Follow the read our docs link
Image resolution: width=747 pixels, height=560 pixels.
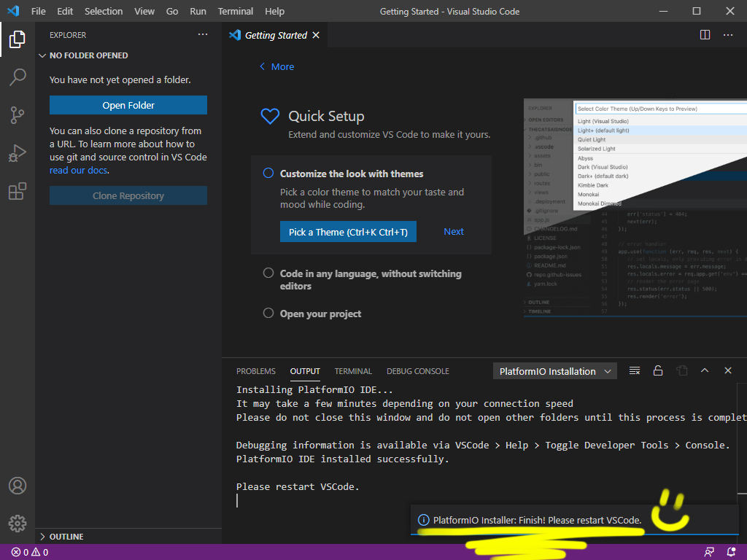click(x=78, y=171)
